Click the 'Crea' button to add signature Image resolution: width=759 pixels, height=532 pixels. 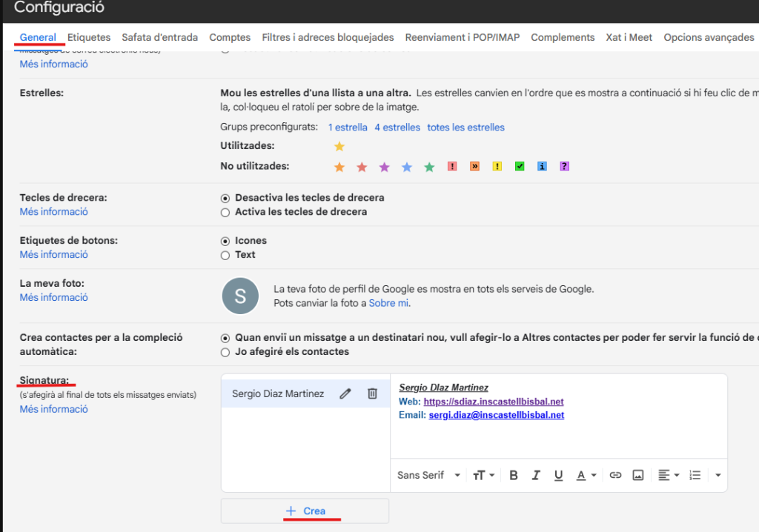tap(305, 511)
